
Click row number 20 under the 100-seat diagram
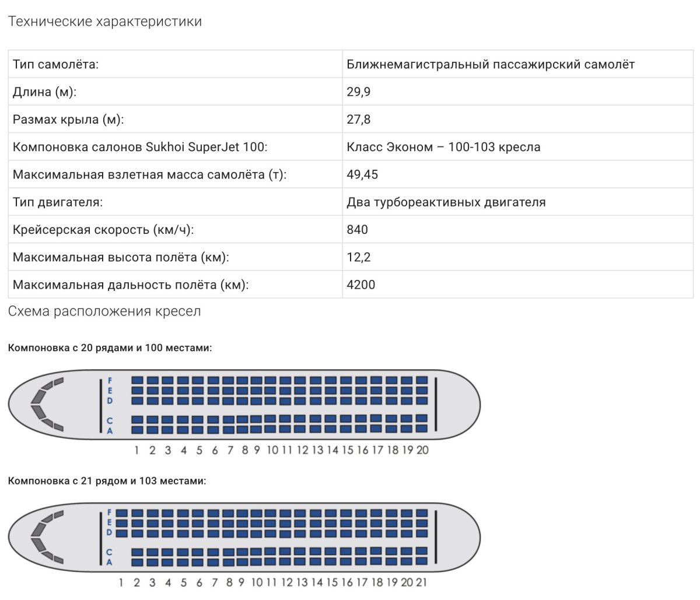click(422, 450)
